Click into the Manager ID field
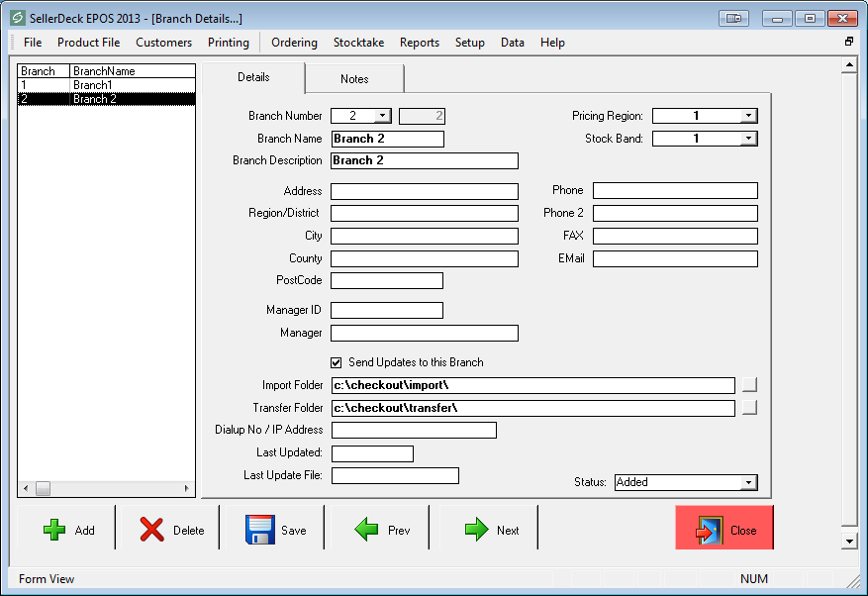The width and height of the screenshot is (868, 596). 386,310
